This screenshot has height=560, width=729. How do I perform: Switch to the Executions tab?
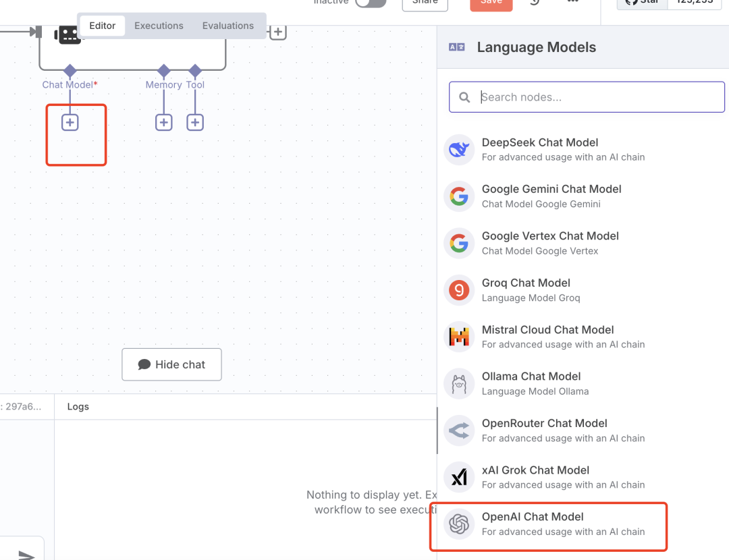click(159, 26)
